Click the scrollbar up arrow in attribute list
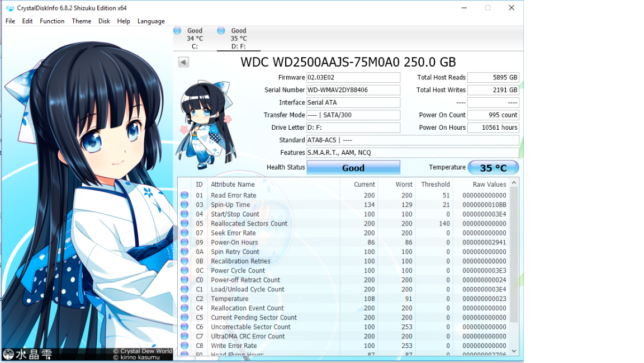The height and width of the screenshot is (363, 644). 514,182
